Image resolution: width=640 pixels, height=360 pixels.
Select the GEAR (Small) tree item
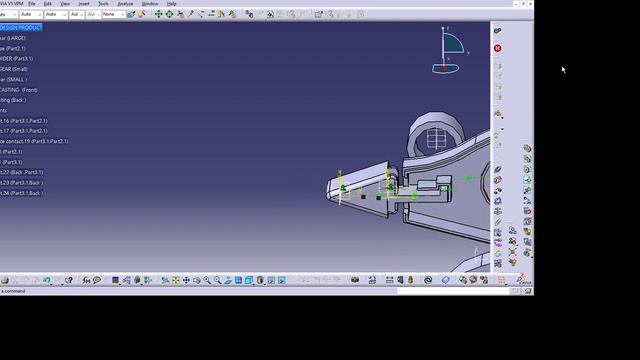click(14, 69)
